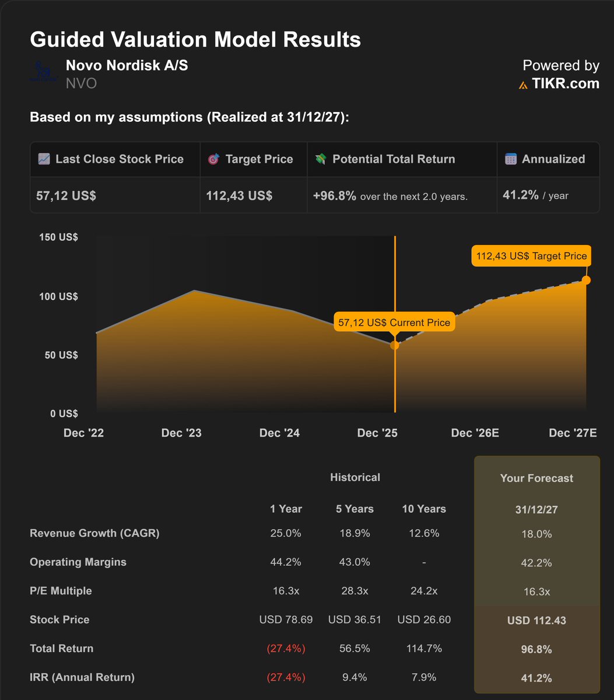Click the IRR (Annual Return) row label
This screenshot has width=614, height=700.
click(x=82, y=677)
